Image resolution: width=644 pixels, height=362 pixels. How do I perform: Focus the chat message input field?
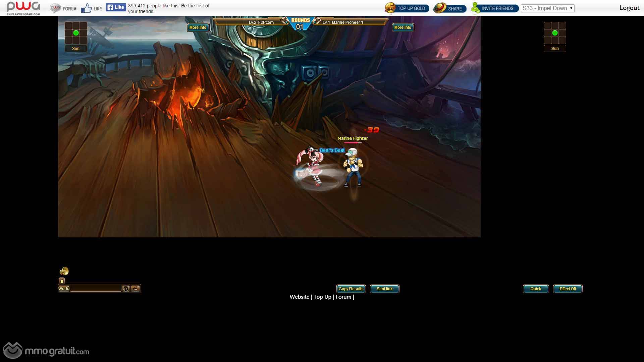point(96,289)
